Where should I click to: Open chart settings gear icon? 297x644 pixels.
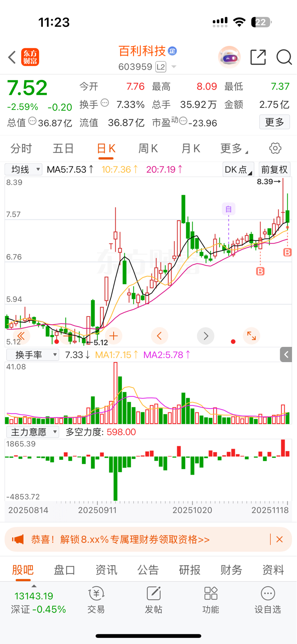click(x=275, y=148)
